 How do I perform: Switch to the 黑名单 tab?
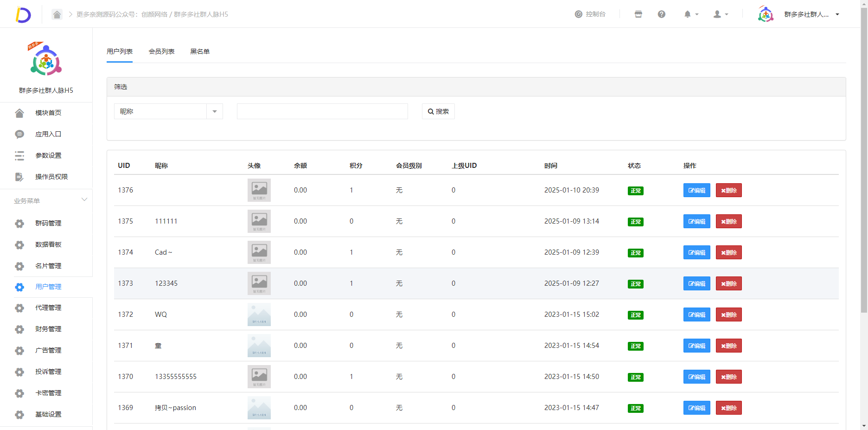click(200, 51)
